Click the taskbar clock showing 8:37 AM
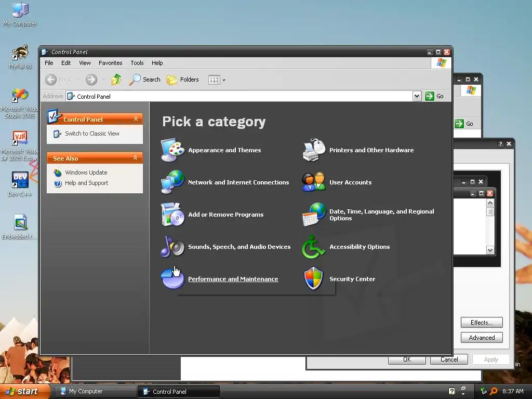The image size is (532, 399). (513, 391)
